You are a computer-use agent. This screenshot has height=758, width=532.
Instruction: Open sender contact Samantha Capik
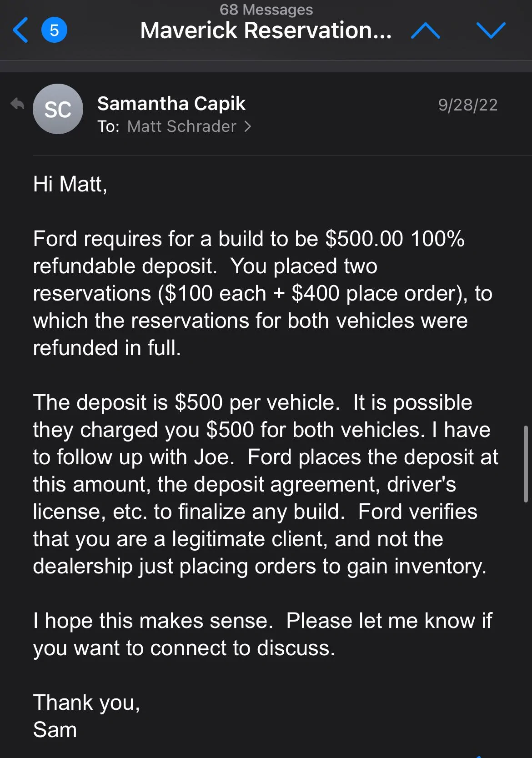pyautogui.click(x=171, y=104)
